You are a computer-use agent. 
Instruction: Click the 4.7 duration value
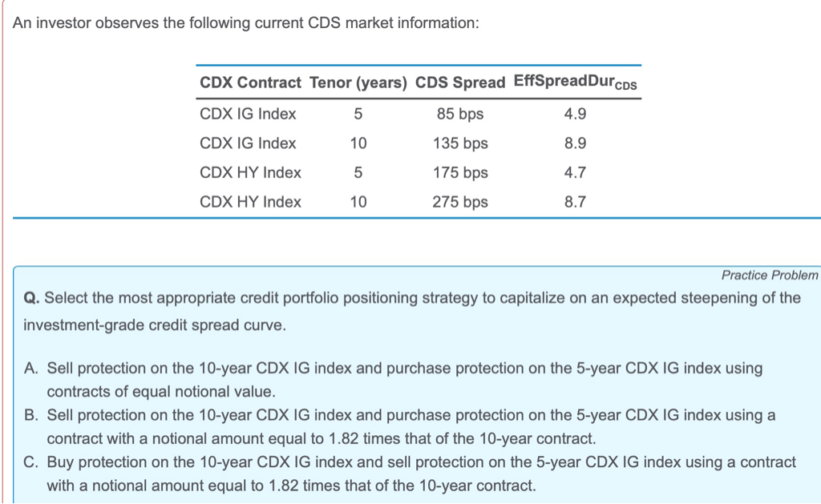(575, 172)
